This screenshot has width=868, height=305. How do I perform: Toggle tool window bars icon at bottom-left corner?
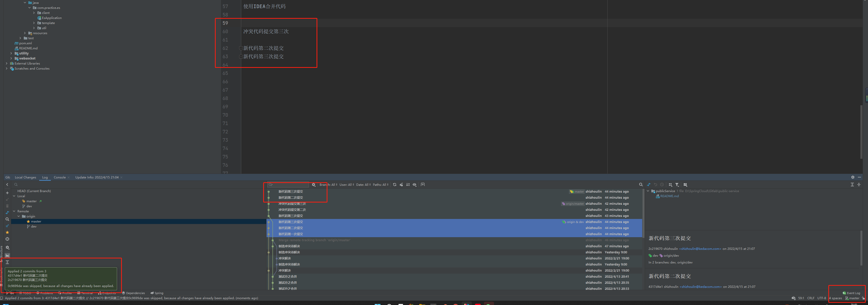(x=2, y=298)
